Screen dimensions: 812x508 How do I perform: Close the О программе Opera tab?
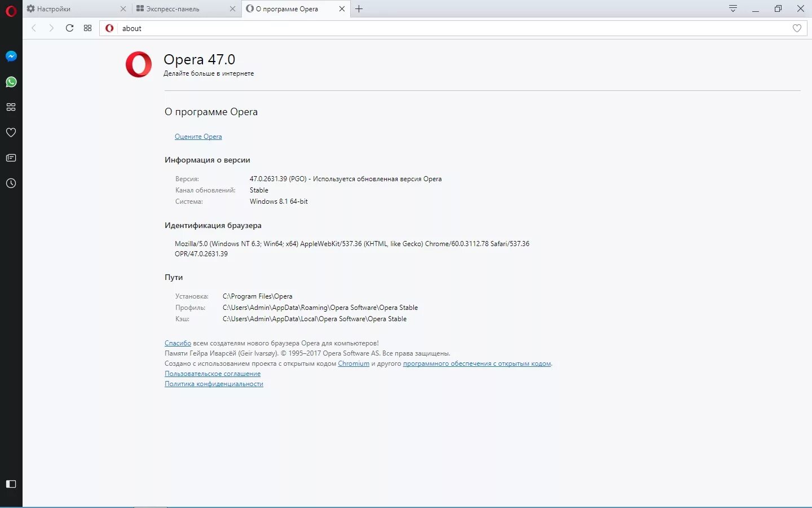pos(342,8)
